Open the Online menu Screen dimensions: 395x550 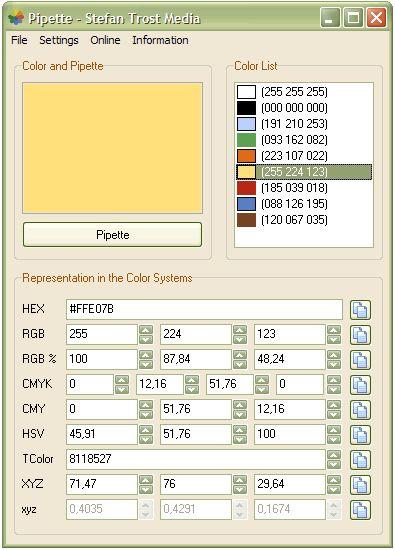pos(105,40)
